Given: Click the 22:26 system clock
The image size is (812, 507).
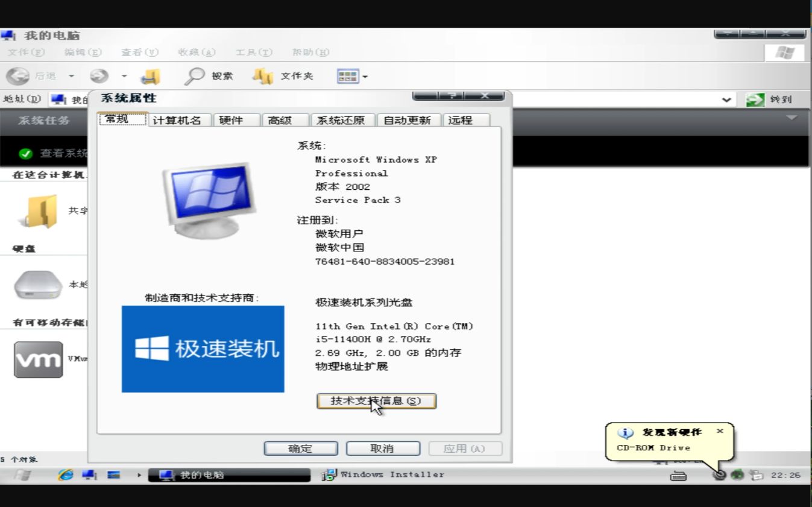Looking at the screenshot, I should pos(785,475).
